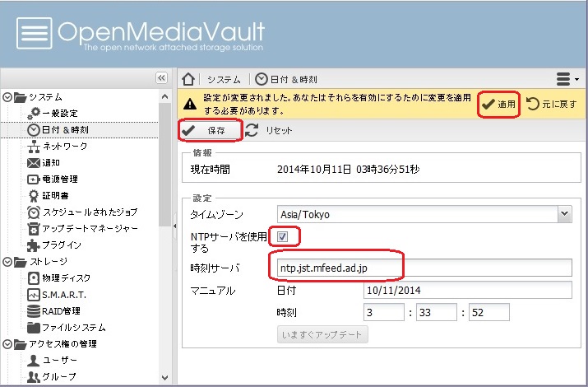The height and width of the screenshot is (387, 588).
Task: Click the 適用 apply button
Action: click(498, 105)
